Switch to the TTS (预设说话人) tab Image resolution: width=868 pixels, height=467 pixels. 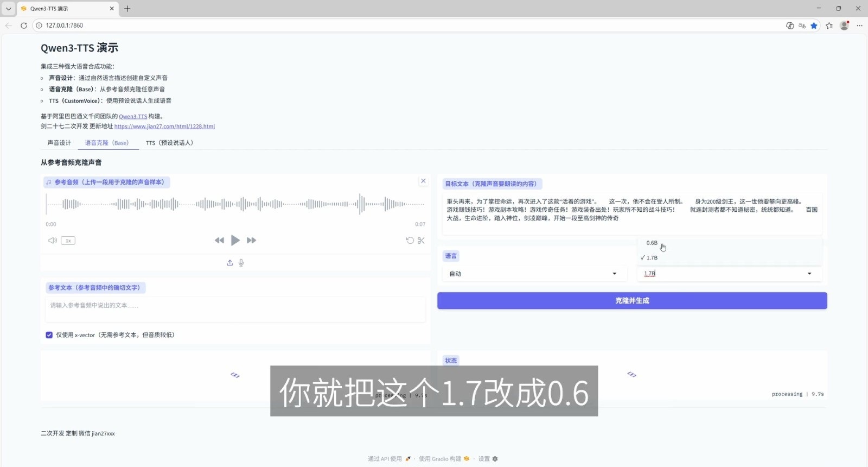coord(169,143)
